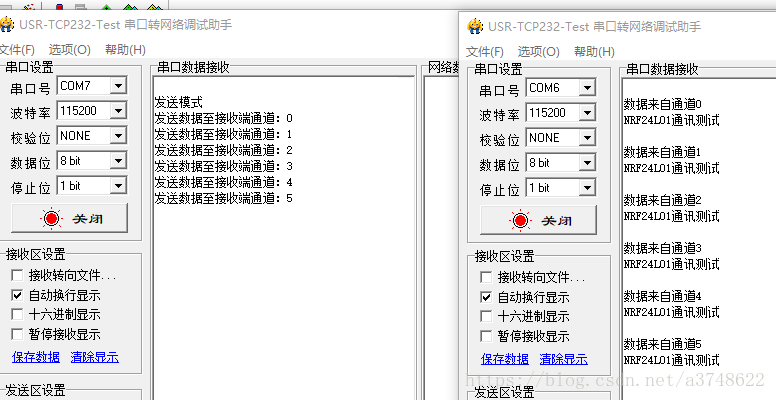Viewport: 776px width, 400px height.
Task: Click line 数据来自通道0 in COM6 window
Action: coord(663,104)
